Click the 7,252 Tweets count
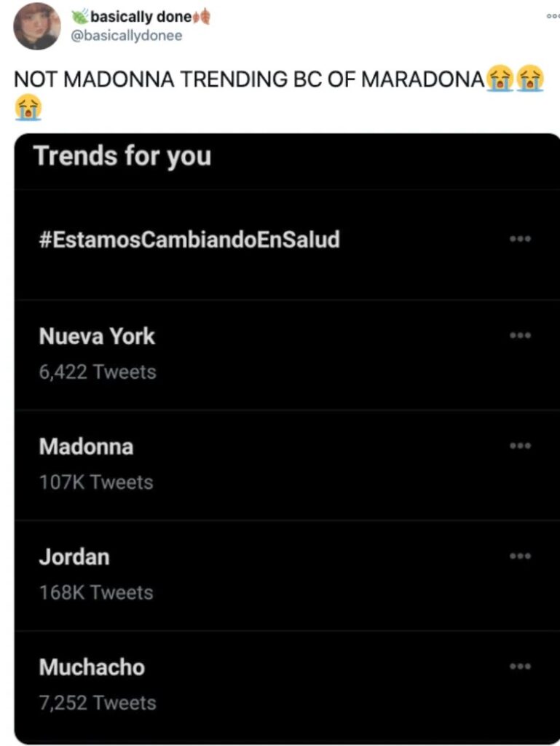 (98, 702)
